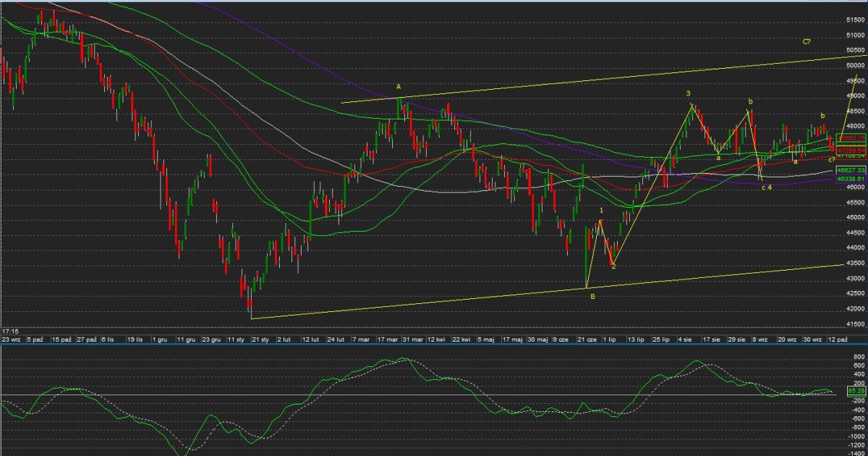Click the '21 sty' date on time axis
This screenshot has width=868, height=456.
260,339
